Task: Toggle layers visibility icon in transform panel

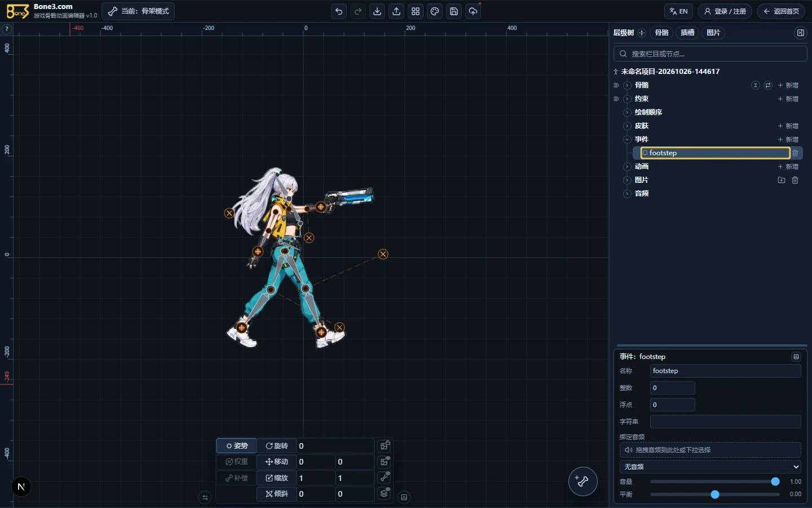Action: 385,493
